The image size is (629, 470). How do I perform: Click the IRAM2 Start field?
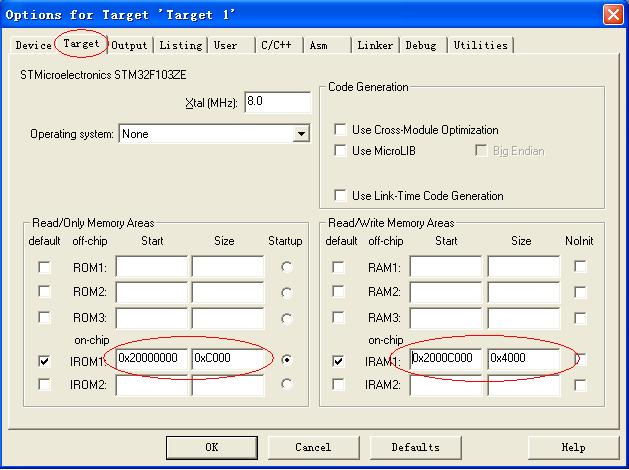tap(446, 385)
